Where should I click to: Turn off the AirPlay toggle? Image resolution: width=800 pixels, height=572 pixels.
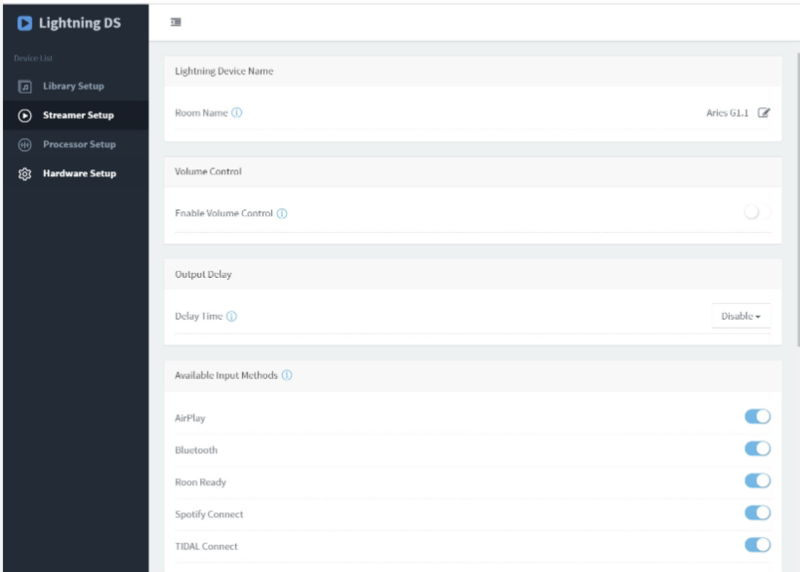(x=757, y=416)
